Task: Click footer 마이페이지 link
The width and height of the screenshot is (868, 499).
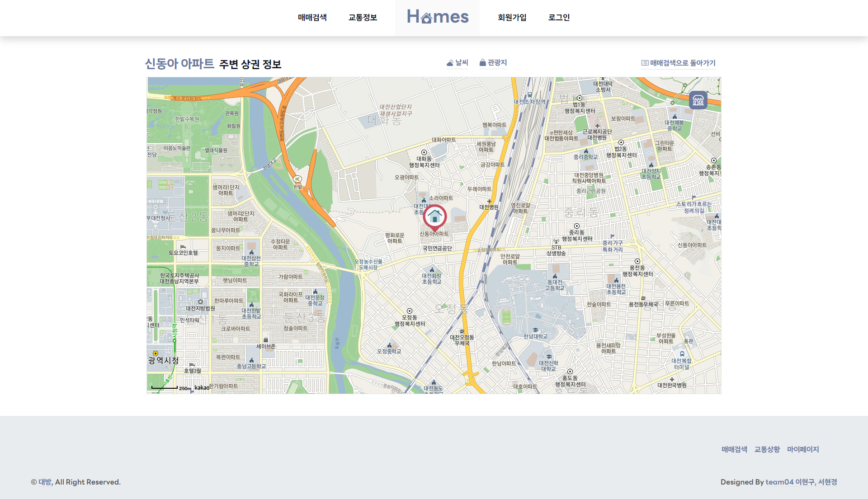Action: pyautogui.click(x=803, y=449)
